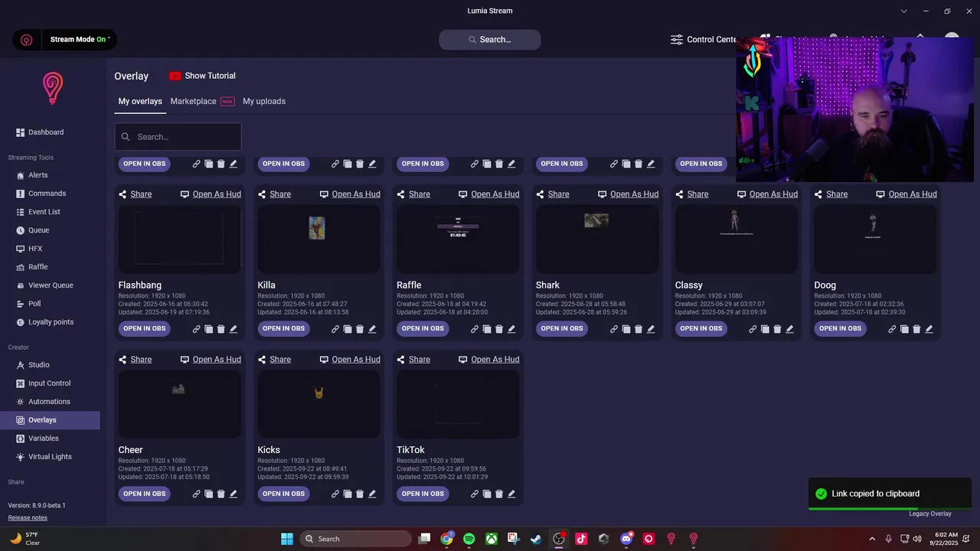This screenshot has height=551, width=980.
Task: Duplicate the Killa overlay
Action: coord(348,329)
